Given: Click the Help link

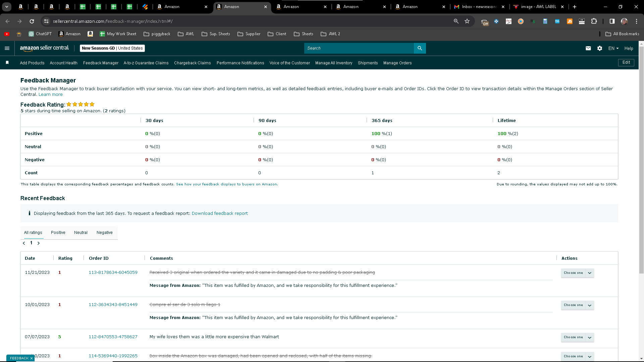Looking at the screenshot, I should pos(629,48).
